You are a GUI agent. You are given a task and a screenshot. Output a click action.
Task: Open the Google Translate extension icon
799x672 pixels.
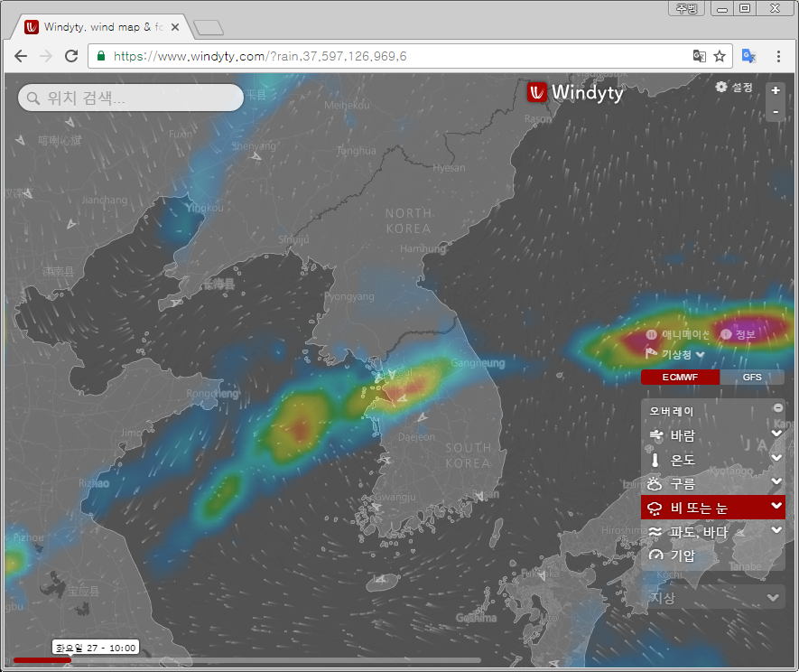748,56
